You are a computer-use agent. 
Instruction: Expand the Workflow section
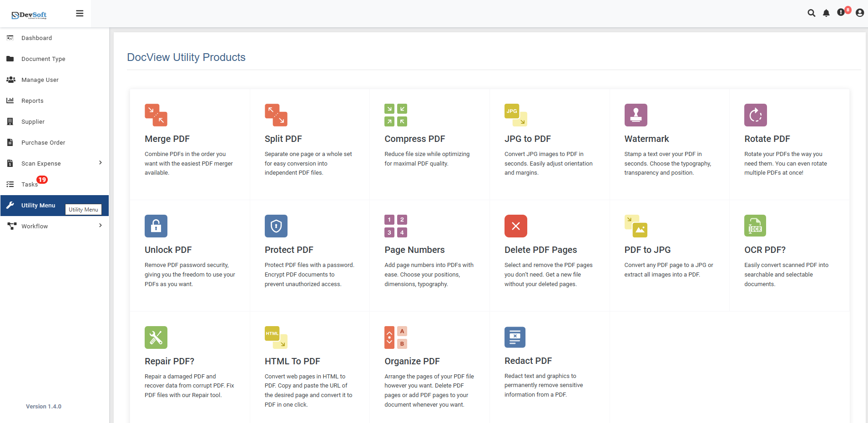(35, 226)
